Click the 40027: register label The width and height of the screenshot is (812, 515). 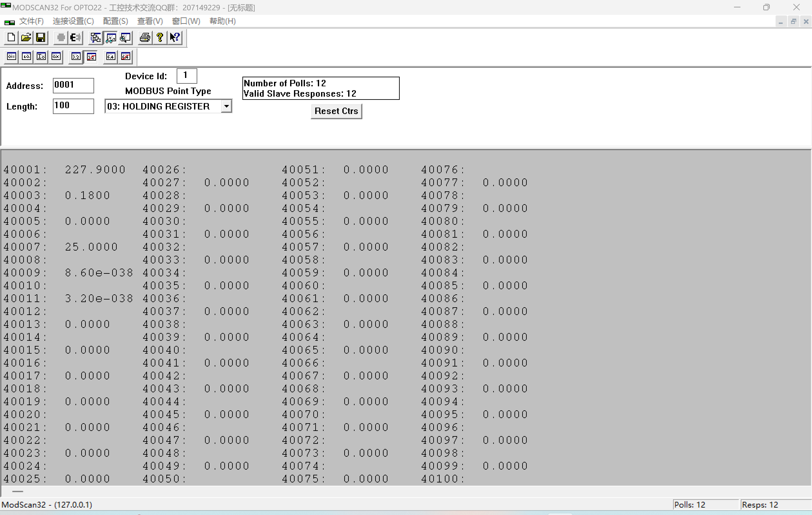click(x=164, y=183)
